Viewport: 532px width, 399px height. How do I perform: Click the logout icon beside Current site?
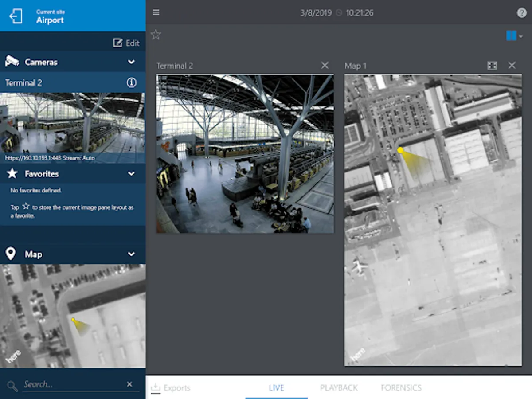point(16,16)
